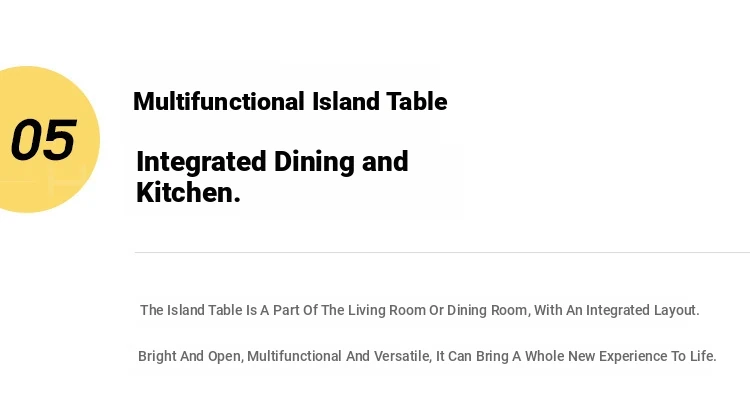Click the word Integrated in the bold subheading
Image resolution: width=750 pixels, height=407 pixels.
201,162
